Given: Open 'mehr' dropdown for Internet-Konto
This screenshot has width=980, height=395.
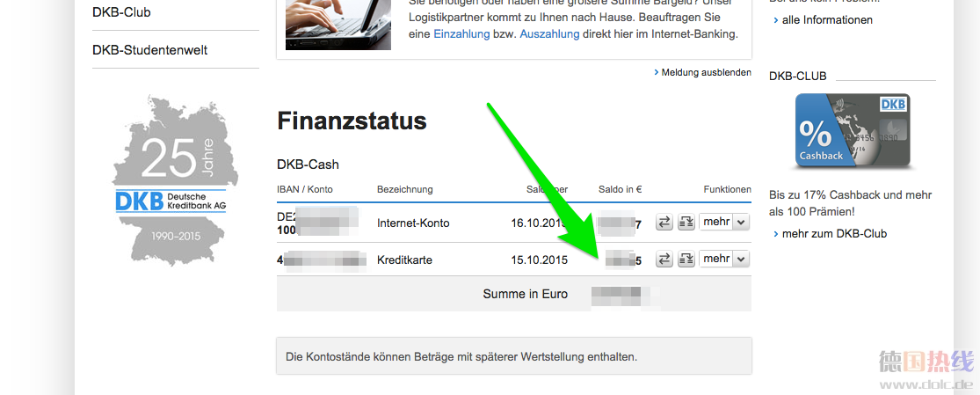Looking at the screenshot, I should coord(724,223).
